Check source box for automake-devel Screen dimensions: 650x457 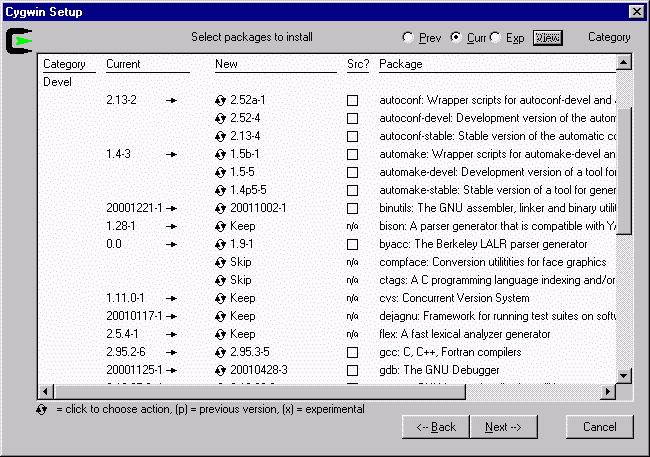coord(352,173)
